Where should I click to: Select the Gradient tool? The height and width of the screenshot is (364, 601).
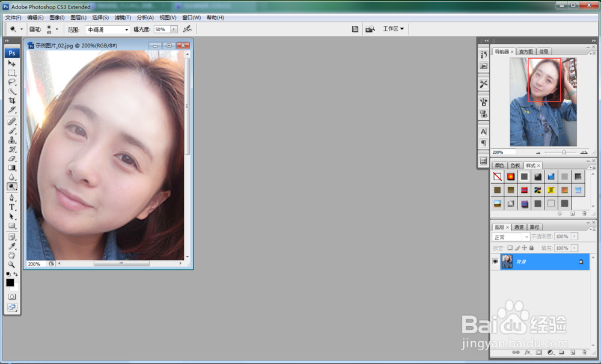point(12,168)
